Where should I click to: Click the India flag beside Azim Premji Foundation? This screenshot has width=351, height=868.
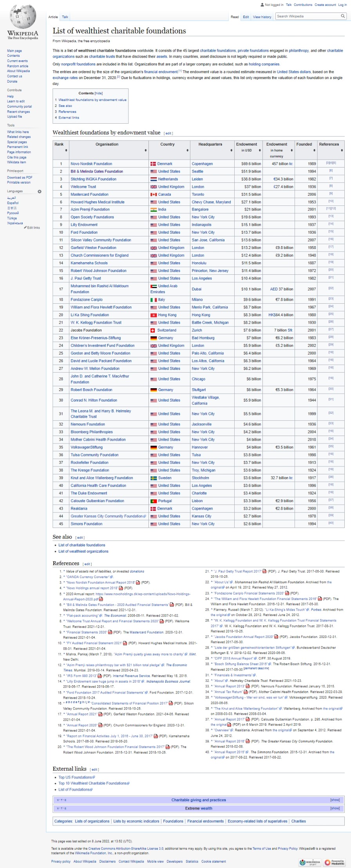[x=154, y=210]
